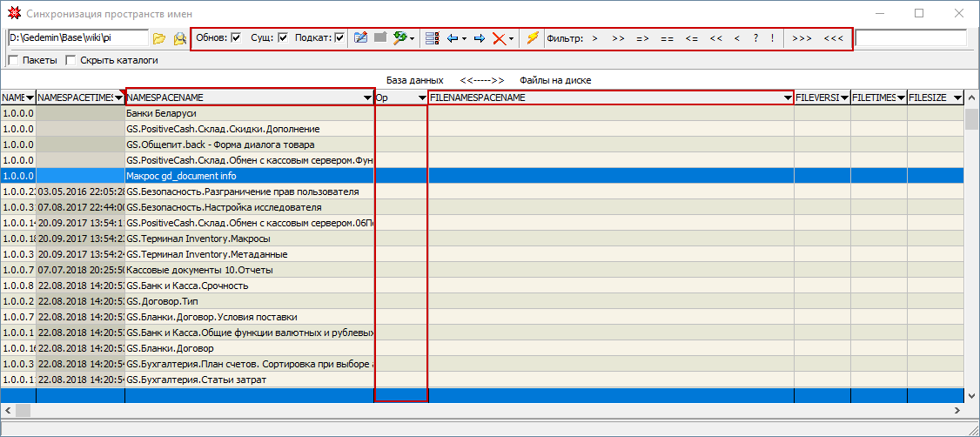
Task: Enable the Скрыть каталоги checkbox
Action: point(71,61)
